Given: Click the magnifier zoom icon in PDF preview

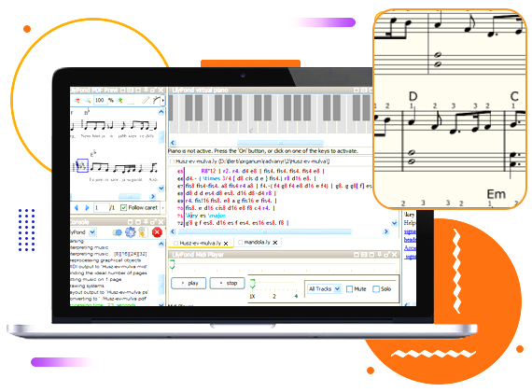Looking at the screenshot, I should tap(88, 100).
